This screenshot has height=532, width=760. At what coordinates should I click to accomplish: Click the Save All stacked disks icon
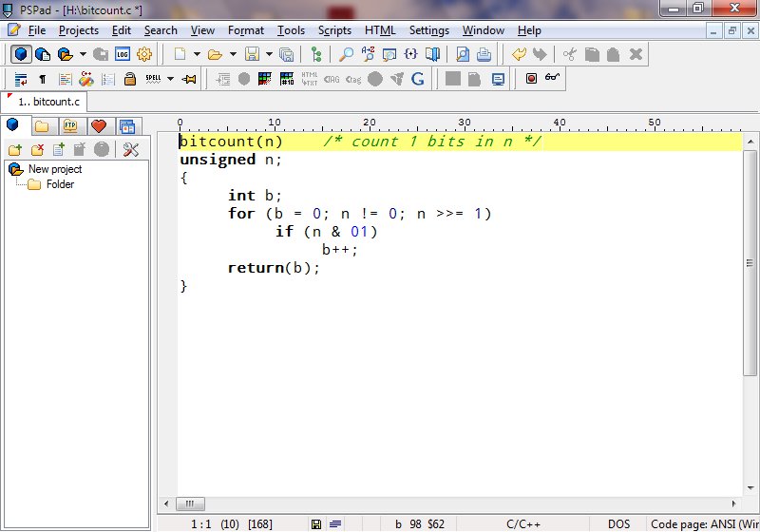point(287,54)
